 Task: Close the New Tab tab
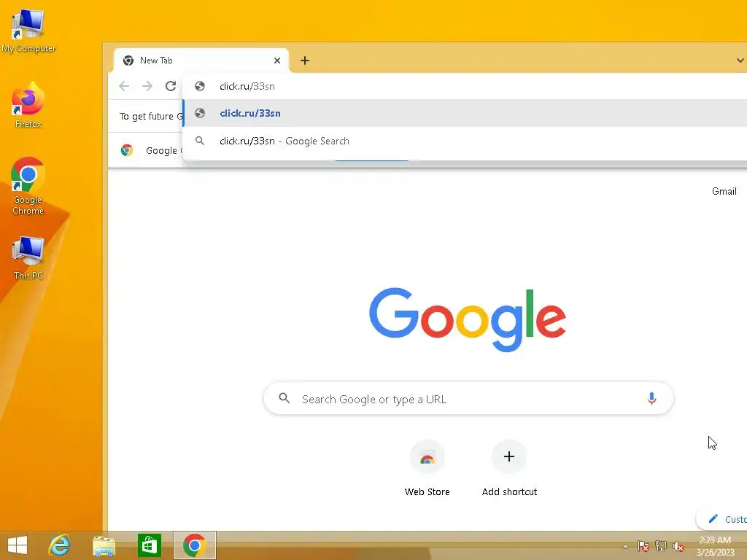coord(277,61)
